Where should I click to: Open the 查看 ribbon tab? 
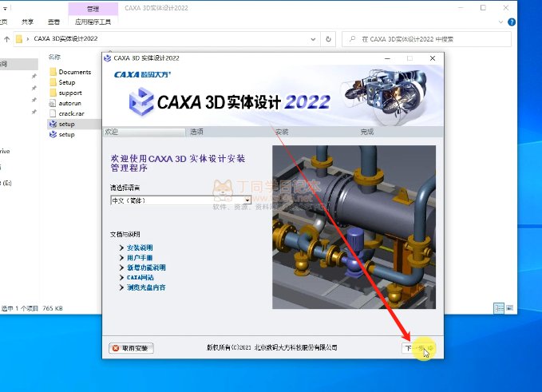coord(53,22)
